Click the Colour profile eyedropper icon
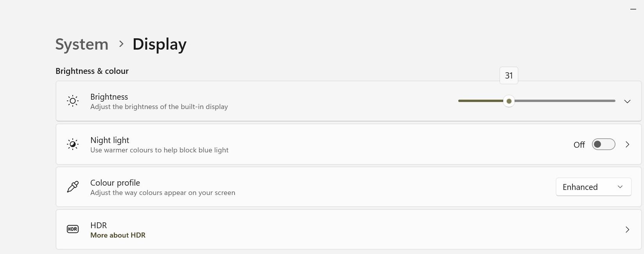 point(72,187)
